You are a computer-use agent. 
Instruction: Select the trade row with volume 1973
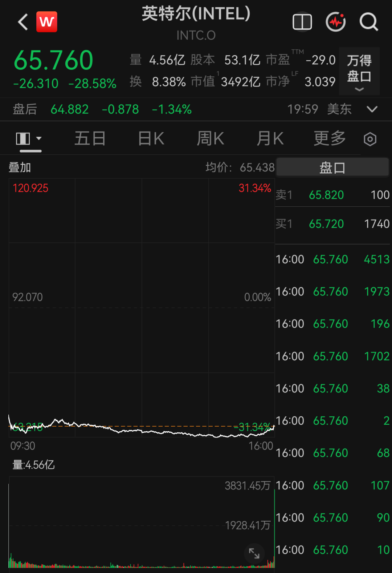click(x=332, y=291)
